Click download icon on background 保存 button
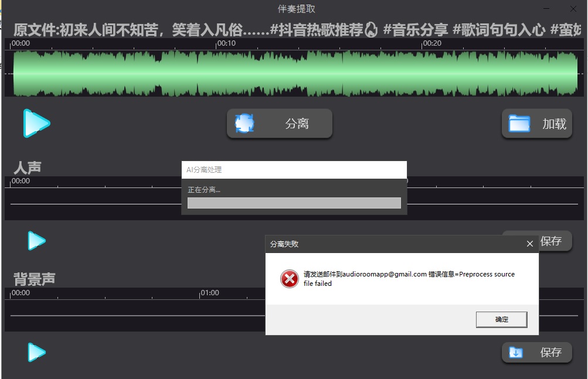Image resolution: width=588 pixels, height=379 pixels. pos(516,352)
